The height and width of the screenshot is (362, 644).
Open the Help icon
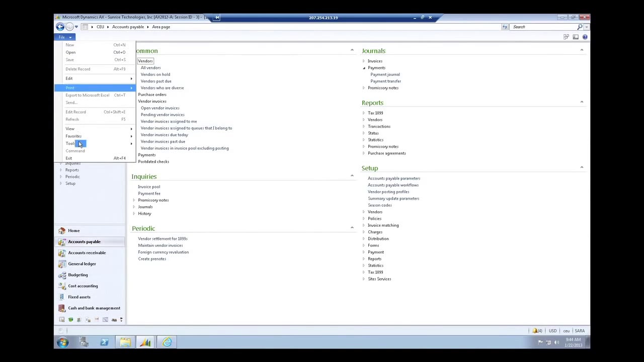[585, 37]
